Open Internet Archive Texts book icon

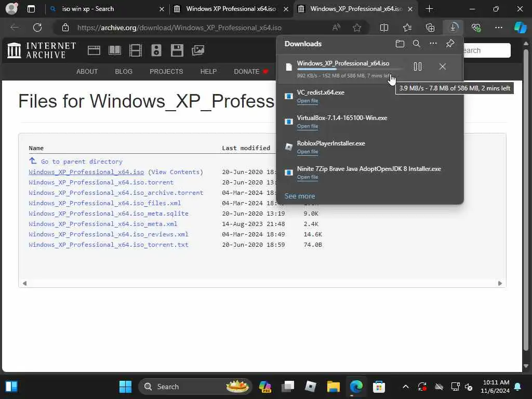[x=115, y=50]
